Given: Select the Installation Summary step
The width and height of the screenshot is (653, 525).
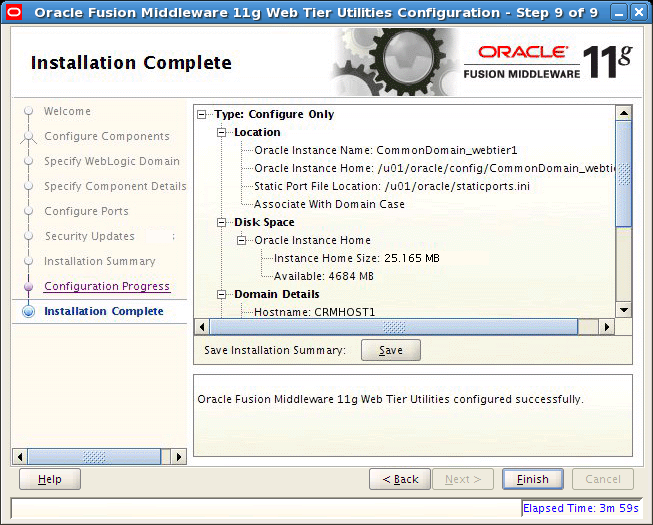Looking at the screenshot, I should tap(100, 261).
